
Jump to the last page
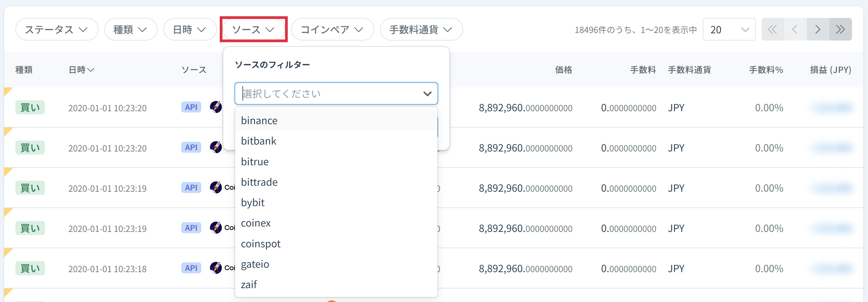(x=840, y=30)
